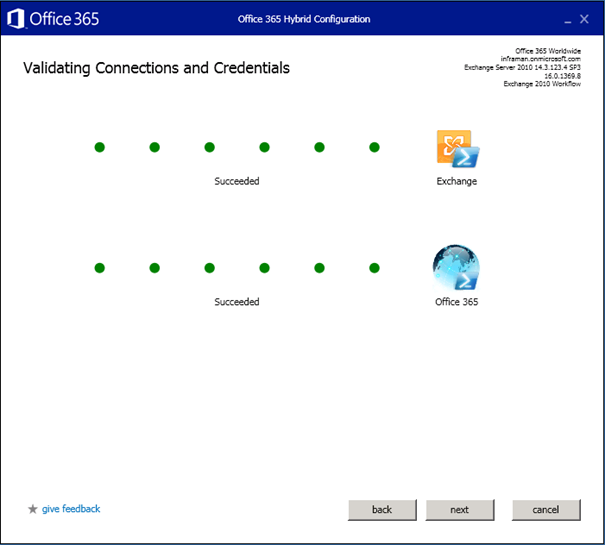
Task: Click the Office 365 globe icon
Action: coord(456,269)
